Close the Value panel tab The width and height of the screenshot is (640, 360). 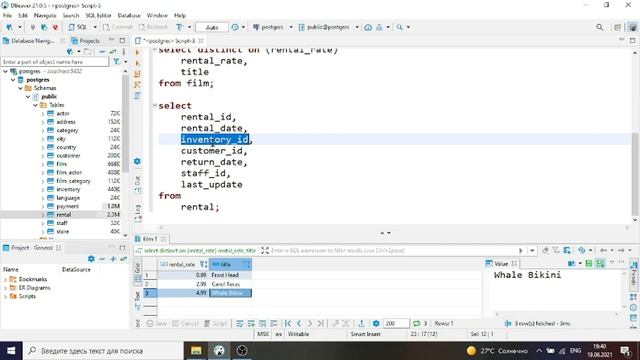coord(514,264)
